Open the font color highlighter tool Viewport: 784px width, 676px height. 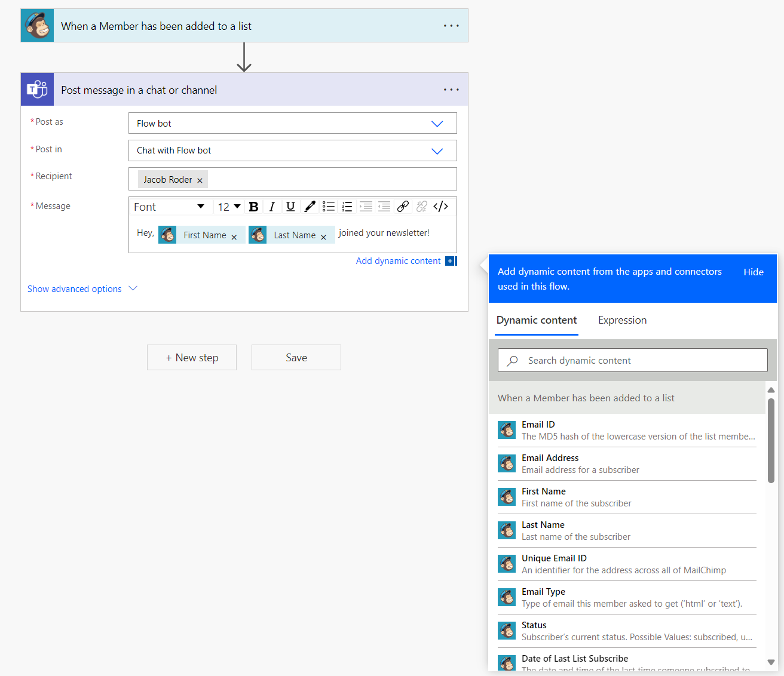tap(310, 207)
